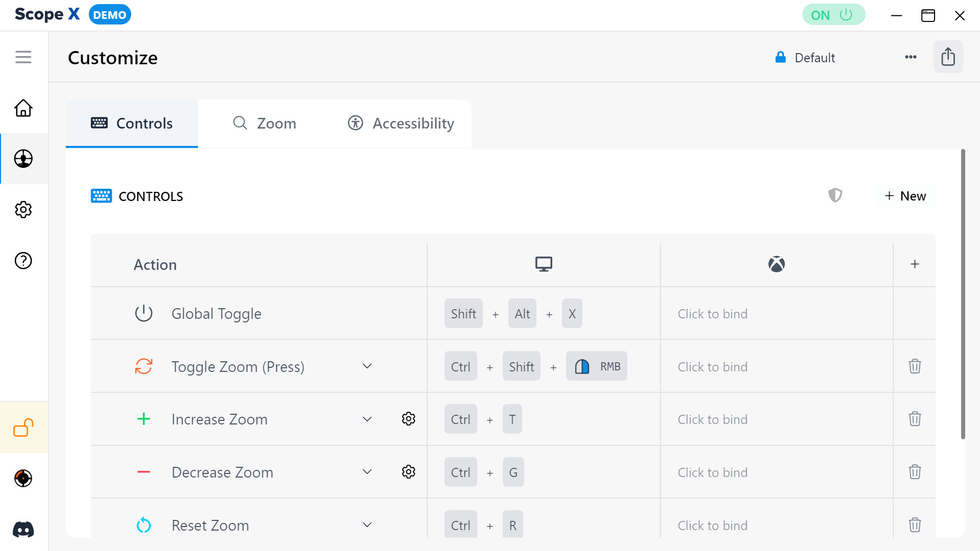Click the share/export icon in header
The image size is (980, 551).
coord(948,57)
